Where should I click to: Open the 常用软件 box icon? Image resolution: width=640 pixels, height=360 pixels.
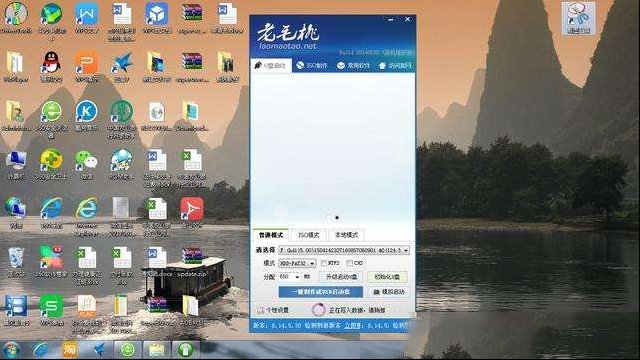pyautogui.click(x=341, y=65)
